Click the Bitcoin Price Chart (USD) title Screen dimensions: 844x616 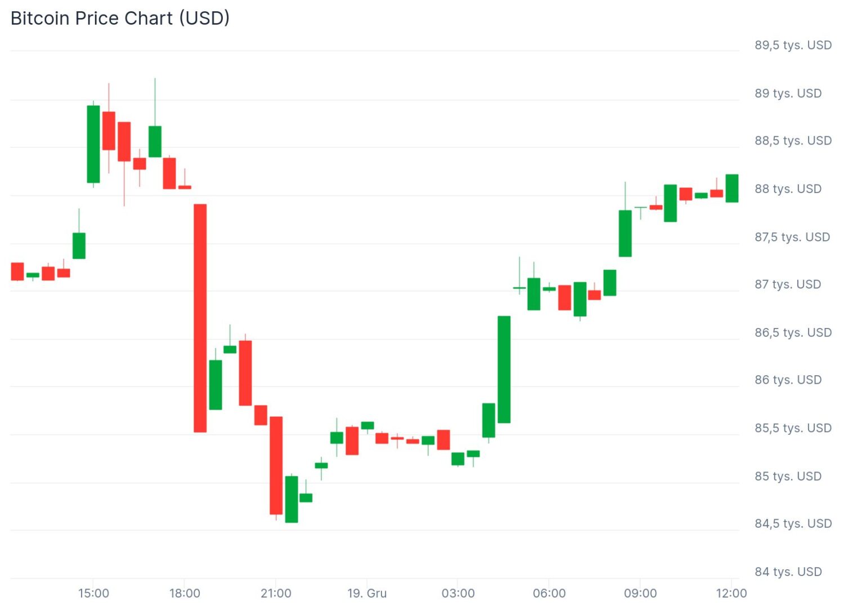pyautogui.click(x=120, y=18)
